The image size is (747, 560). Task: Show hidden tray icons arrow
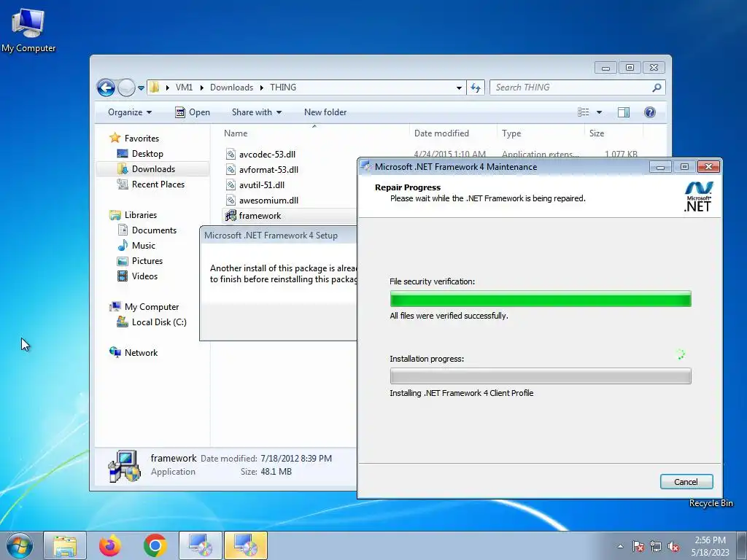tap(620, 547)
